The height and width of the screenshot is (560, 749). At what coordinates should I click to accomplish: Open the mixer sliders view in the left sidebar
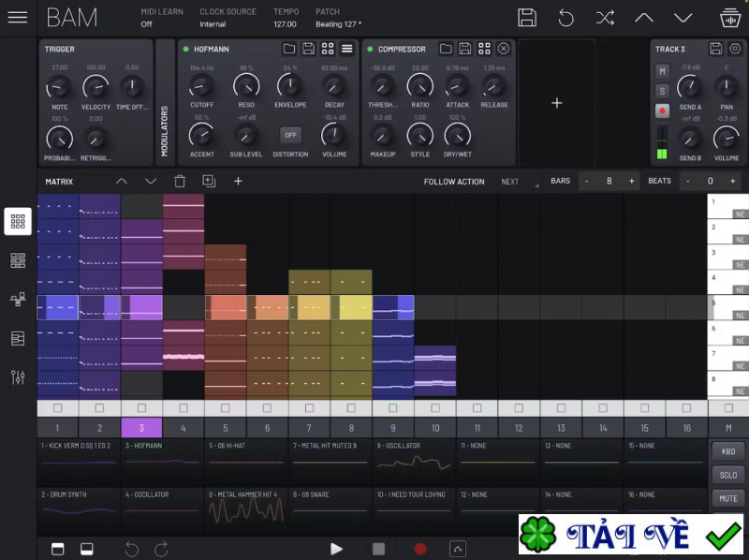(18, 377)
